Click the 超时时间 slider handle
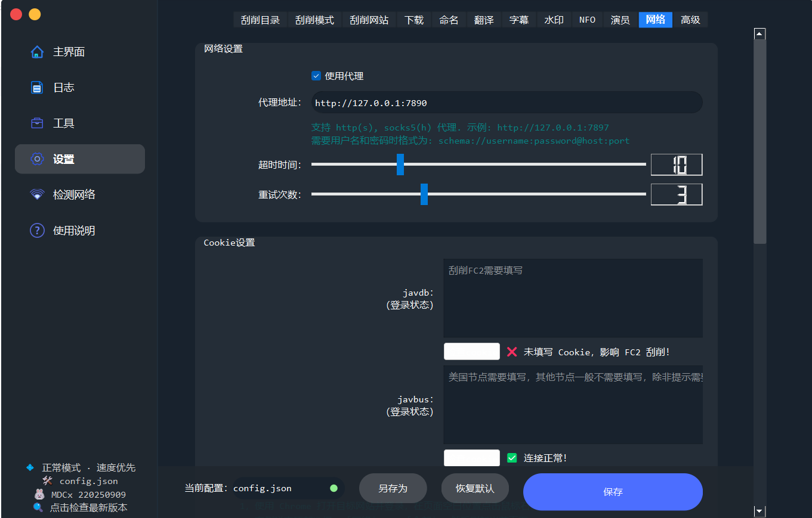The image size is (812, 518). (400, 165)
